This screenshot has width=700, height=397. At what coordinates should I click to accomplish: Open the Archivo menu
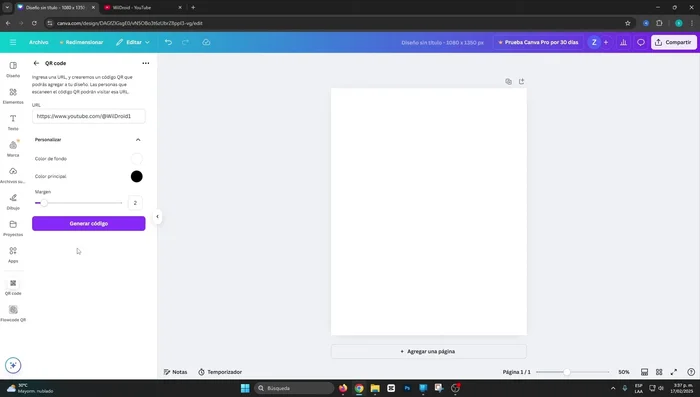(38, 42)
